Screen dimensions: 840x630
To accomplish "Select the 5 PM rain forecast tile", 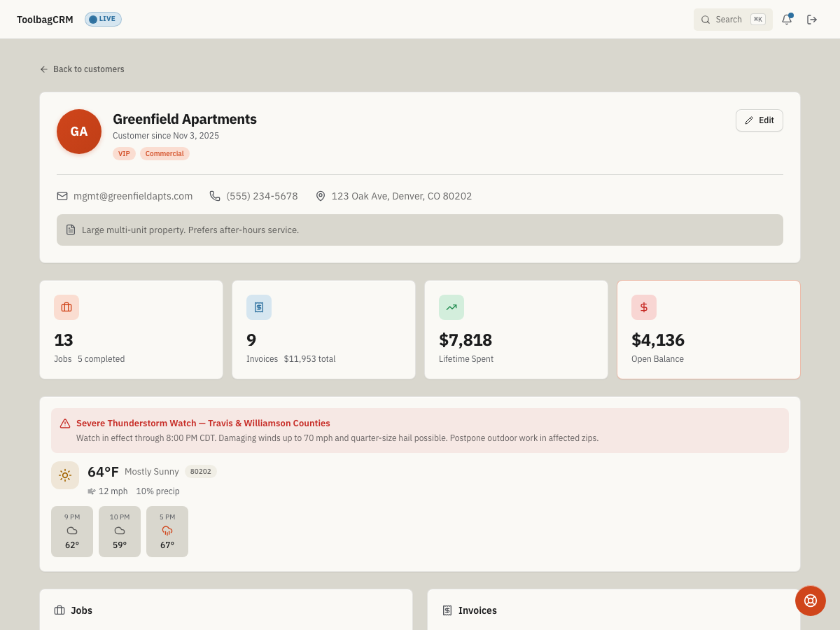I will tap(167, 531).
